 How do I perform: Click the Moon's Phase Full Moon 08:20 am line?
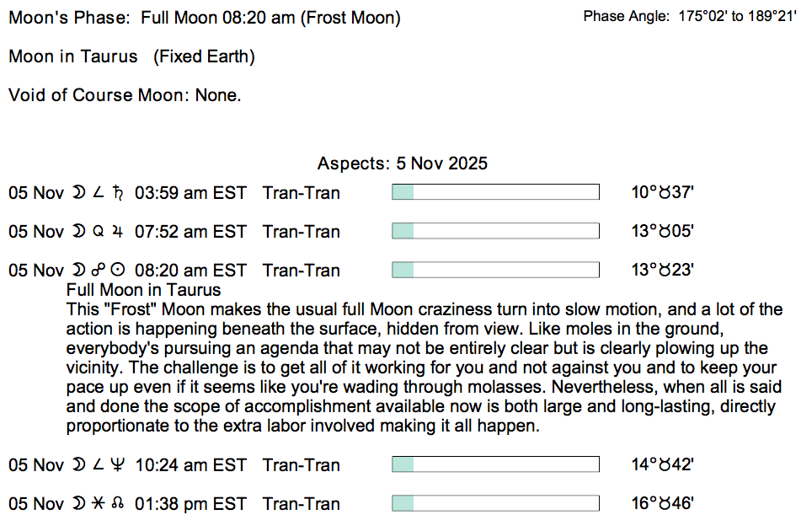[204, 18]
